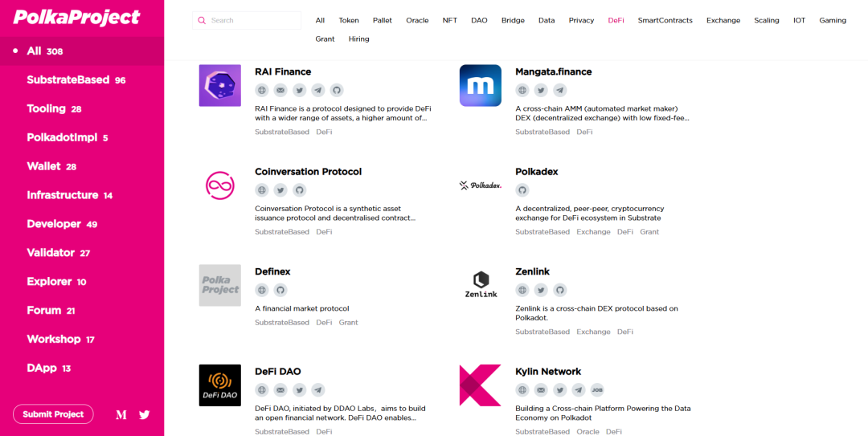868x436 pixels.
Task: Open Definex website globe icon
Action: coord(262,290)
